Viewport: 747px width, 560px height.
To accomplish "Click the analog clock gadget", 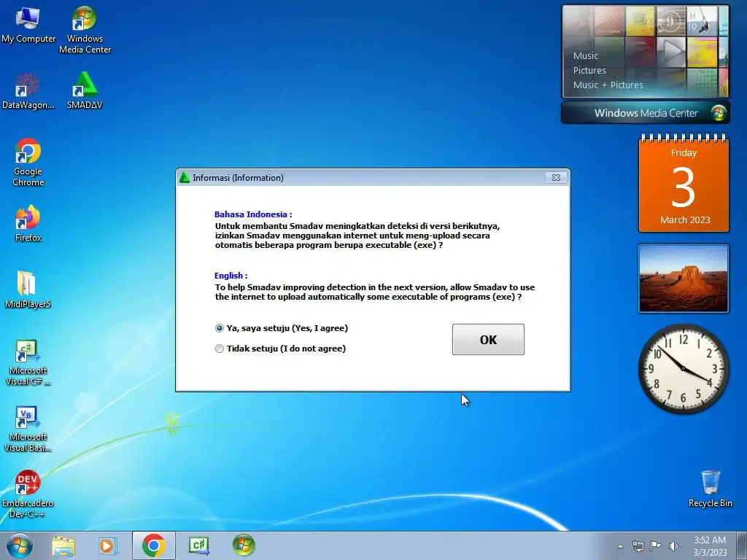I will (683, 368).
